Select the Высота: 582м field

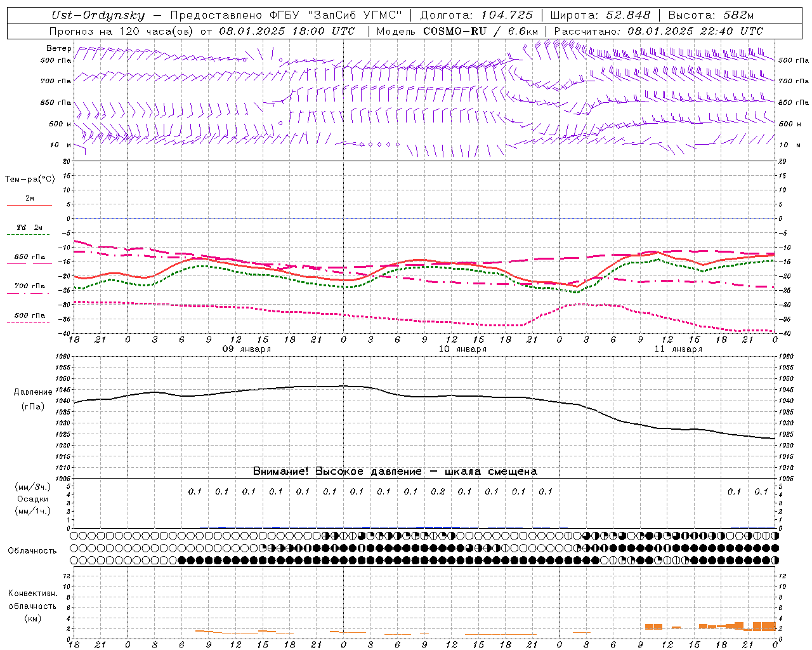pos(711,15)
